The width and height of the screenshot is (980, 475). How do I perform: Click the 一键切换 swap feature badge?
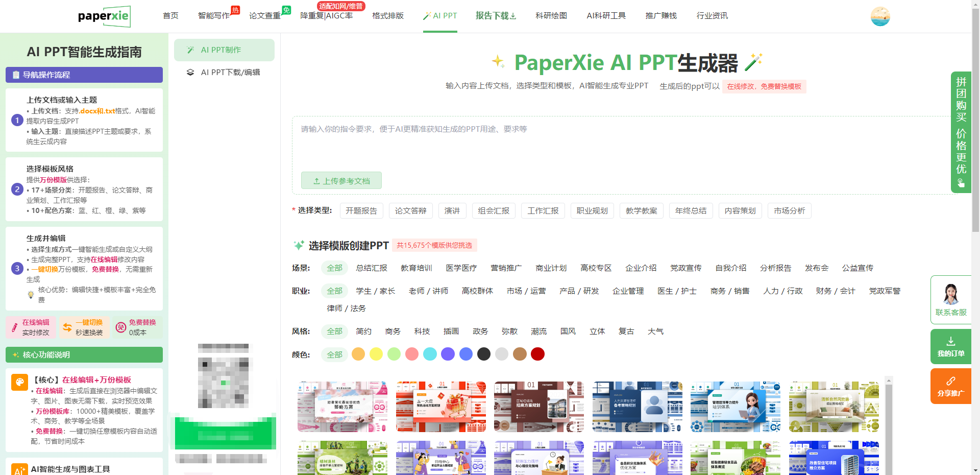[84, 327]
